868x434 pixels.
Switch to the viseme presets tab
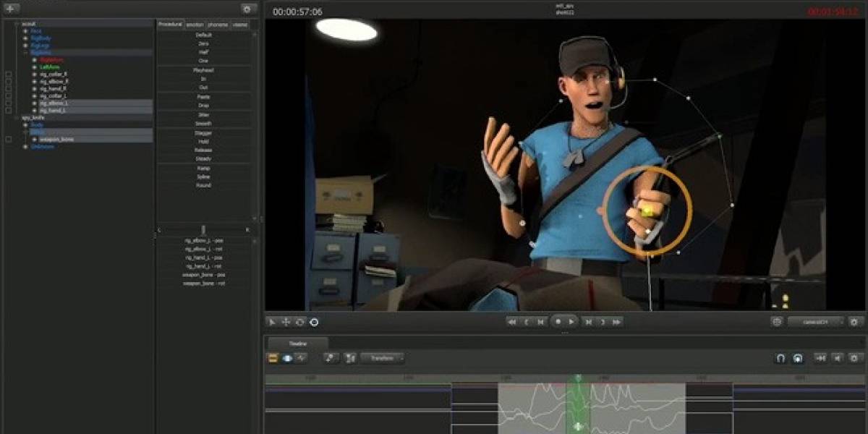240,25
